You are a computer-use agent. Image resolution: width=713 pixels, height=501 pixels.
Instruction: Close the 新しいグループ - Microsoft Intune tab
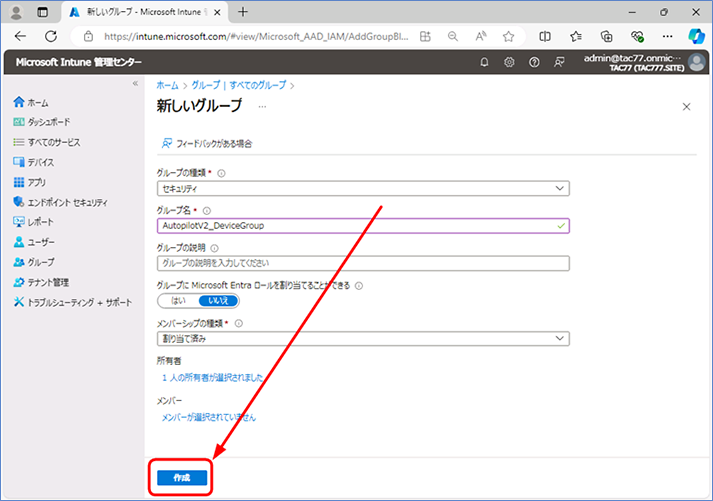217,12
